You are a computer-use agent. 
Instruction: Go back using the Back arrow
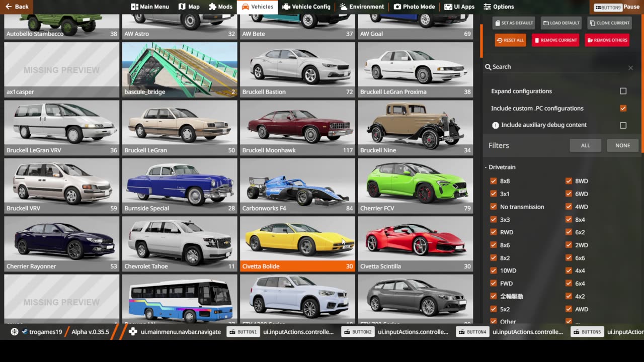point(17,7)
